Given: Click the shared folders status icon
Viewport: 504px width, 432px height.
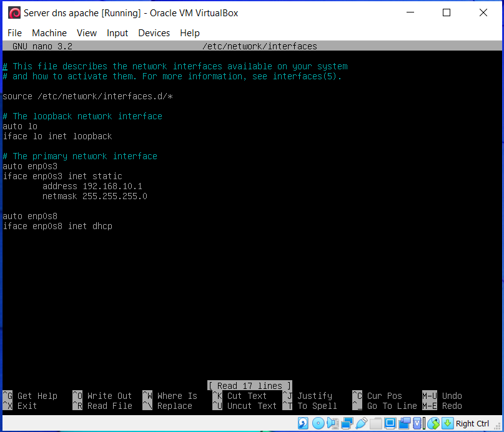Looking at the screenshot, I should point(376,423).
